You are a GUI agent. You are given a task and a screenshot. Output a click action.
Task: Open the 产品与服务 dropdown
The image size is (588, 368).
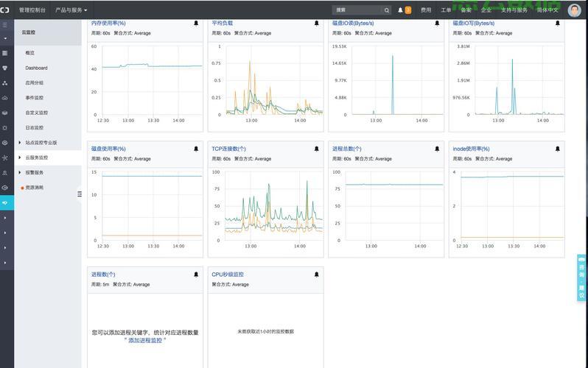click(71, 10)
